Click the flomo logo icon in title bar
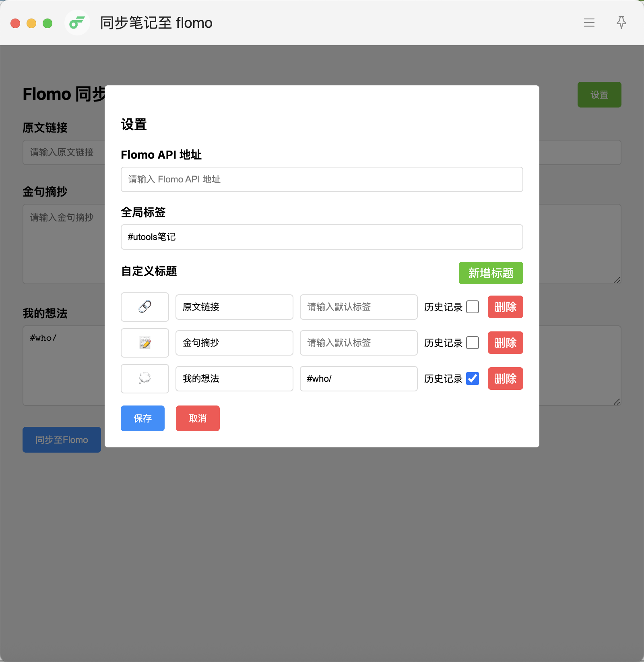Screen dimensions: 644x662 77,23
